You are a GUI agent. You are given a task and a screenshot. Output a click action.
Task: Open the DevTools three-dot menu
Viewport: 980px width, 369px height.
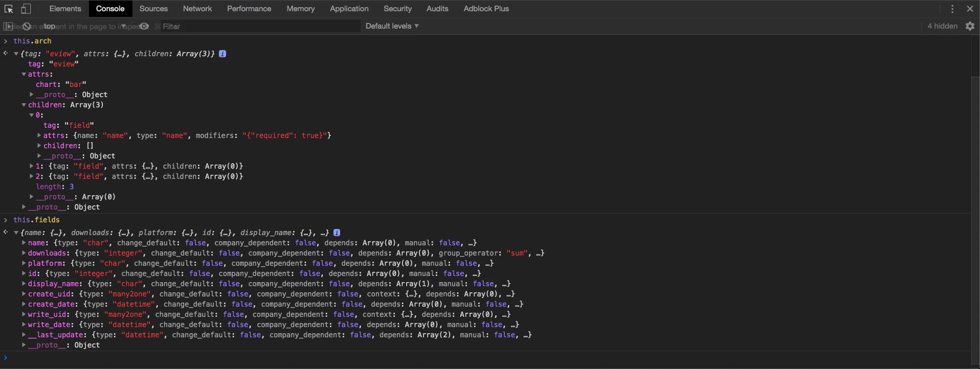(952, 9)
